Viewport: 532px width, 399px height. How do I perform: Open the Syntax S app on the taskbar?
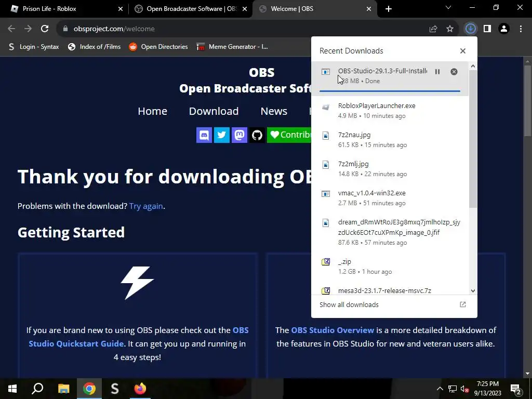[115, 389]
